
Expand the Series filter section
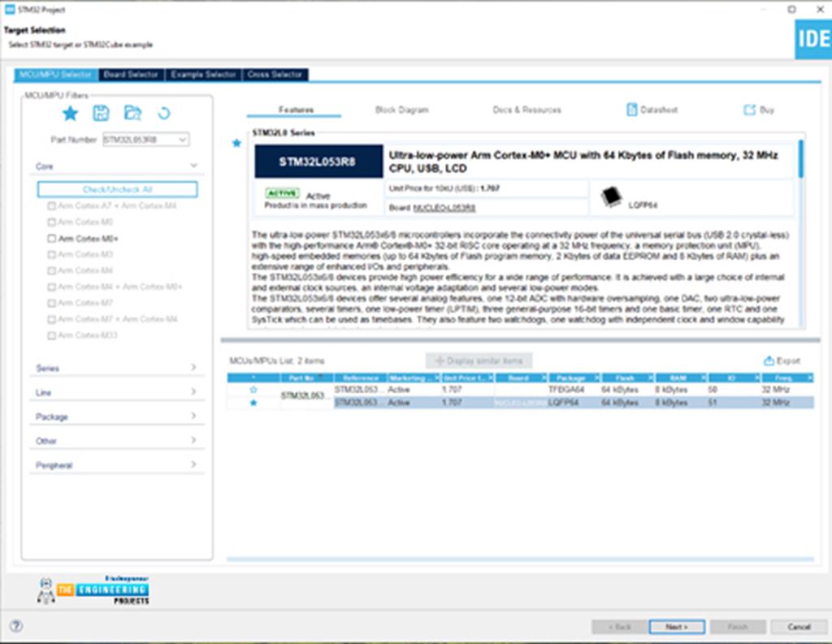click(x=116, y=368)
